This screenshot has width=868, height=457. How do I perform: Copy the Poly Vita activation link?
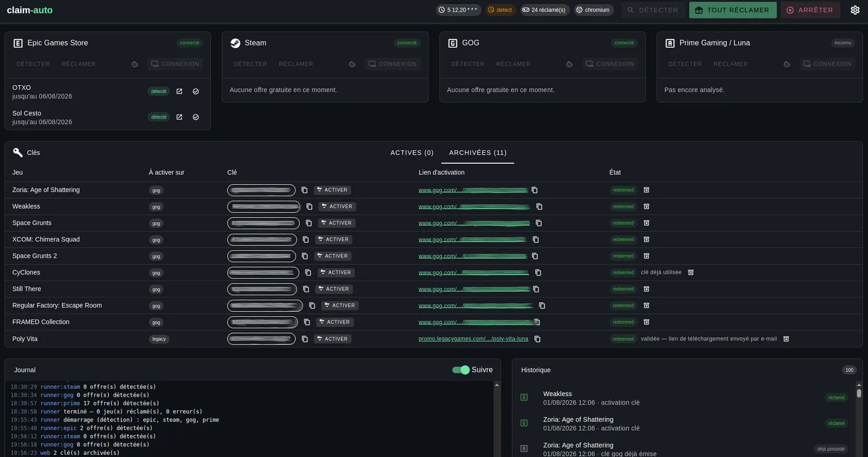tap(537, 339)
